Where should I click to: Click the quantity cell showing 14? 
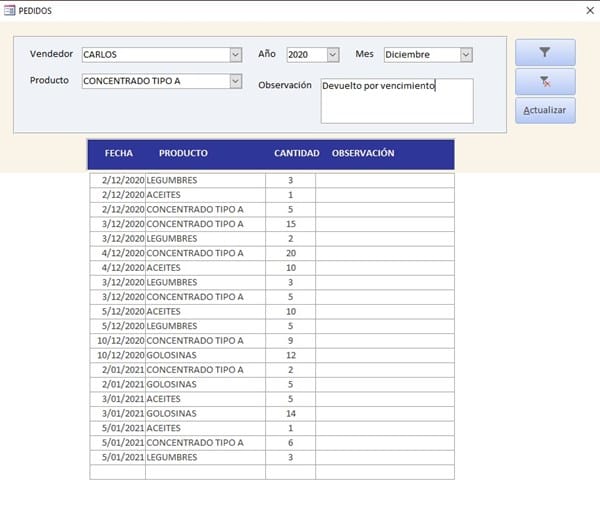pos(290,413)
